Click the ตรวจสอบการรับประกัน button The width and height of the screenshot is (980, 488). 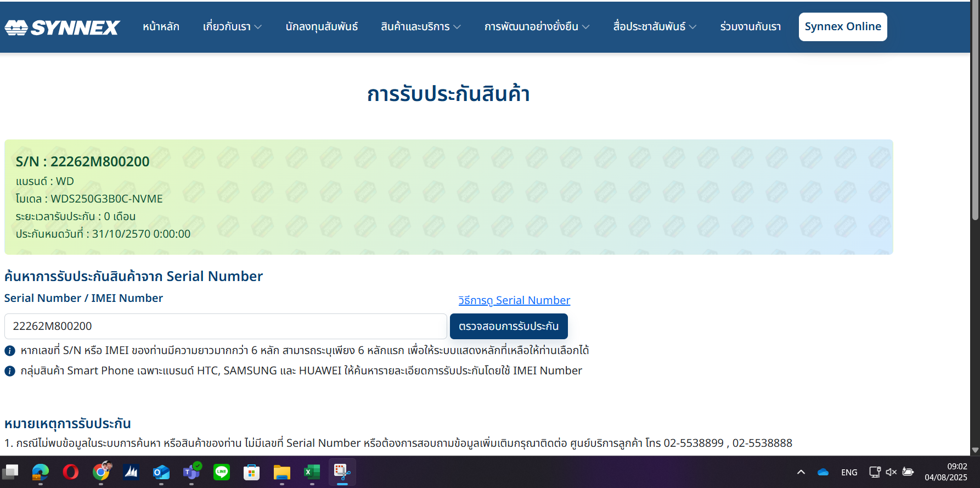click(x=508, y=326)
